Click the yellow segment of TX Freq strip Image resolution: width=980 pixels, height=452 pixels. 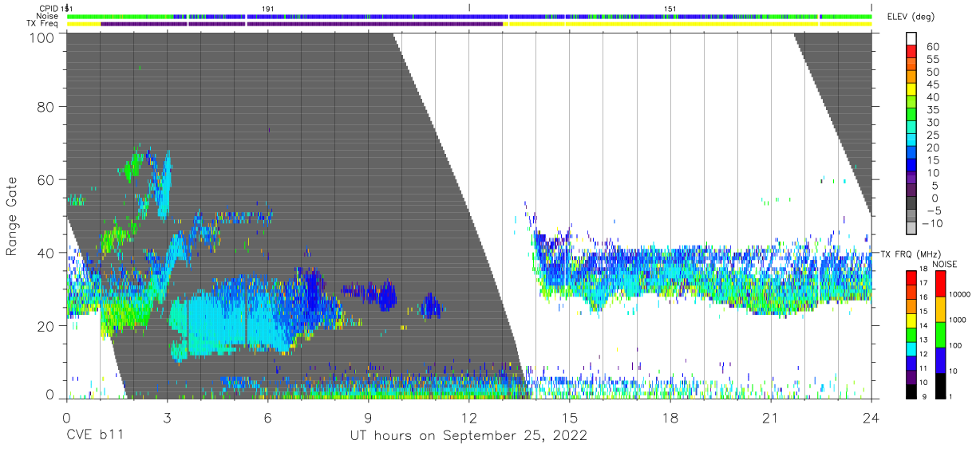pyautogui.click(x=687, y=24)
